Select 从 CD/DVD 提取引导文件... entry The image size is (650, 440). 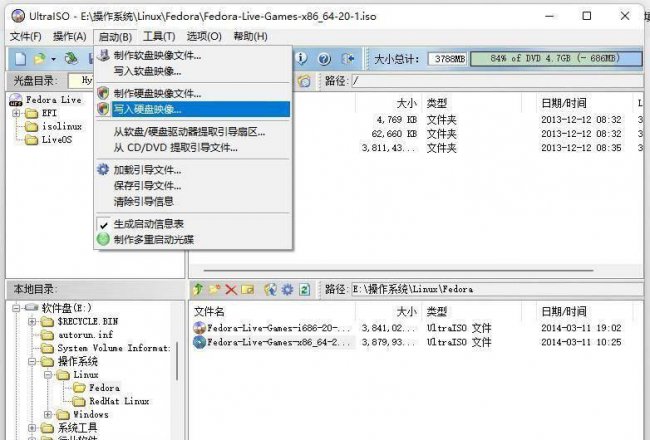[x=193, y=148]
